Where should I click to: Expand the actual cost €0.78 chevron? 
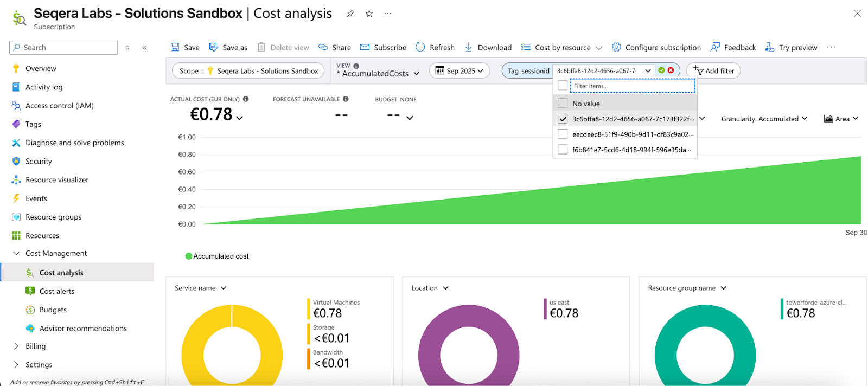240,118
